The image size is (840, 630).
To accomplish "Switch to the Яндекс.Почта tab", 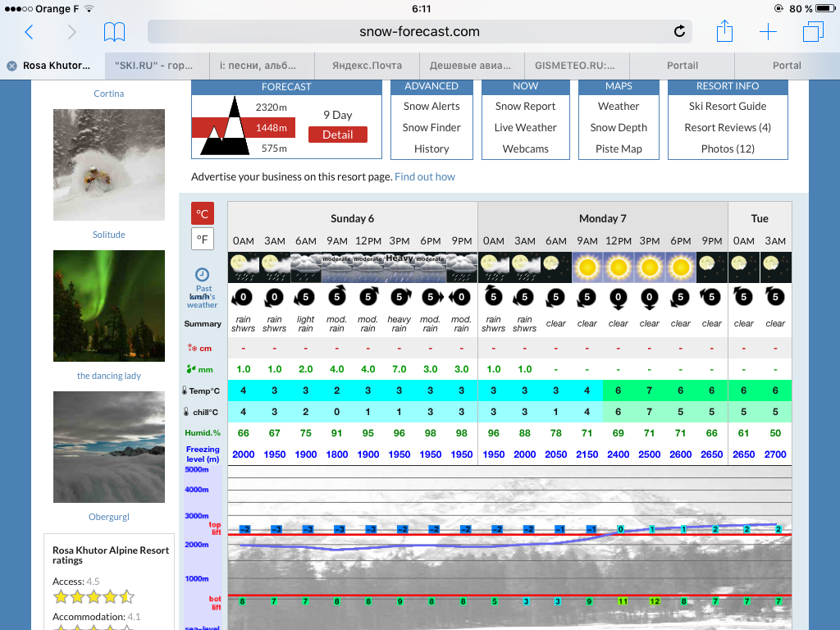I will point(367,66).
